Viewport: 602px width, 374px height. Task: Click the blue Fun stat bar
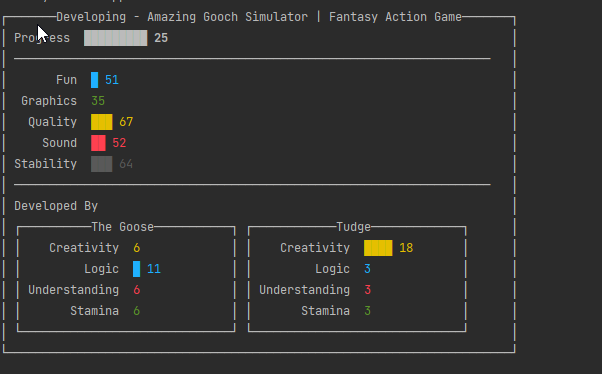(x=94, y=80)
